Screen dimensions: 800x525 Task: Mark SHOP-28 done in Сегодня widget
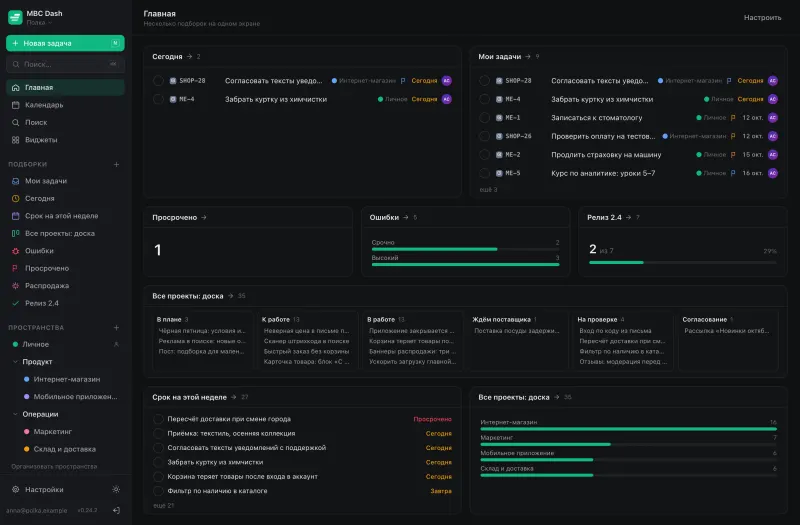pos(158,81)
